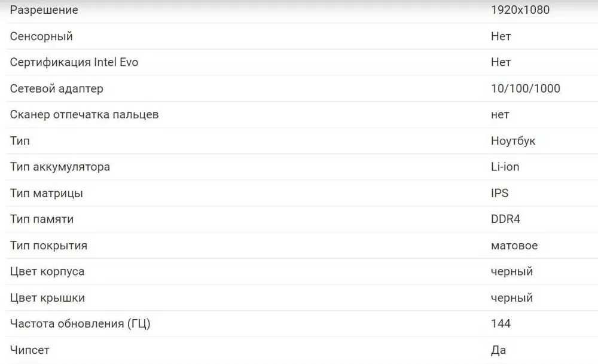Select the IPS matrix value
The image size is (598, 364).
tap(499, 193)
